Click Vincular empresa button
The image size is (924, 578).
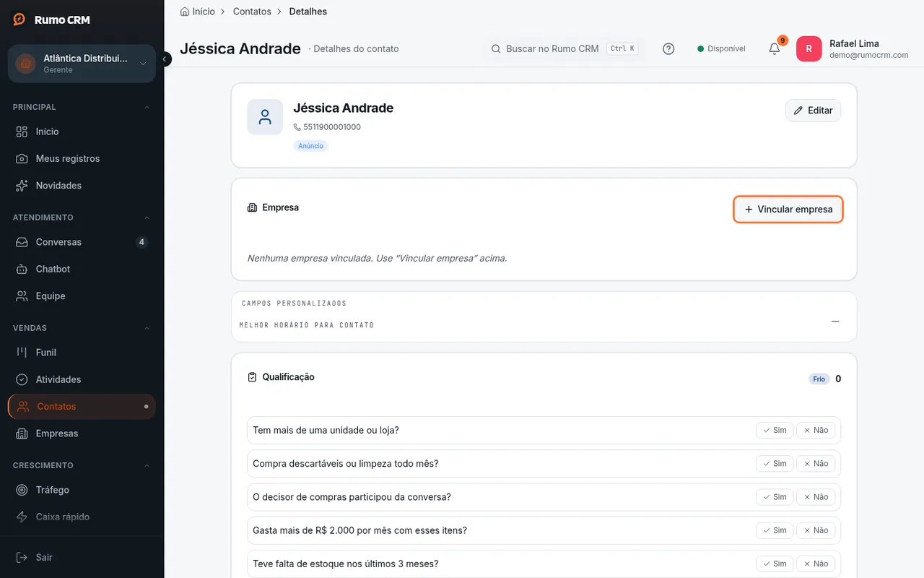[788, 210]
